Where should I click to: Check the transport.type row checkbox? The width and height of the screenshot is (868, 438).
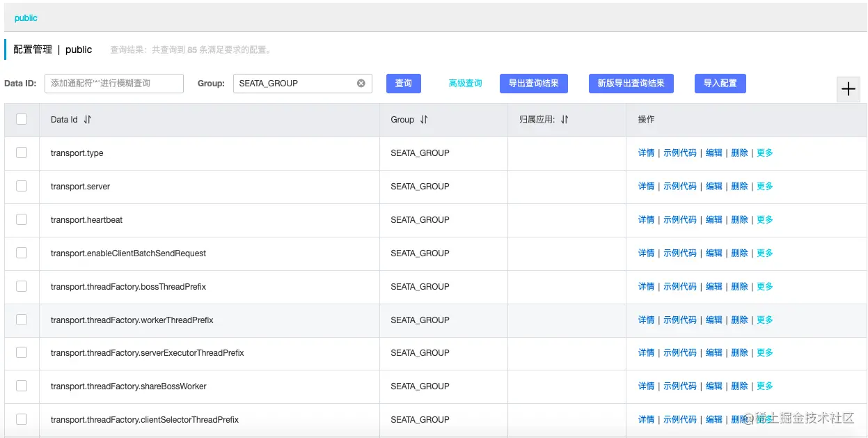pyautogui.click(x=22, y=152)
